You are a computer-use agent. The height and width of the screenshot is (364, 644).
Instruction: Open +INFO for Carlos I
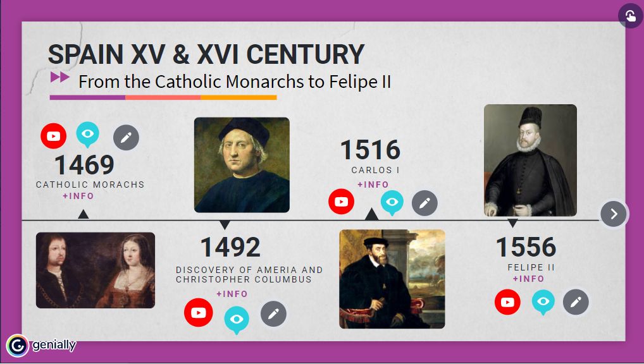point(375,185)
